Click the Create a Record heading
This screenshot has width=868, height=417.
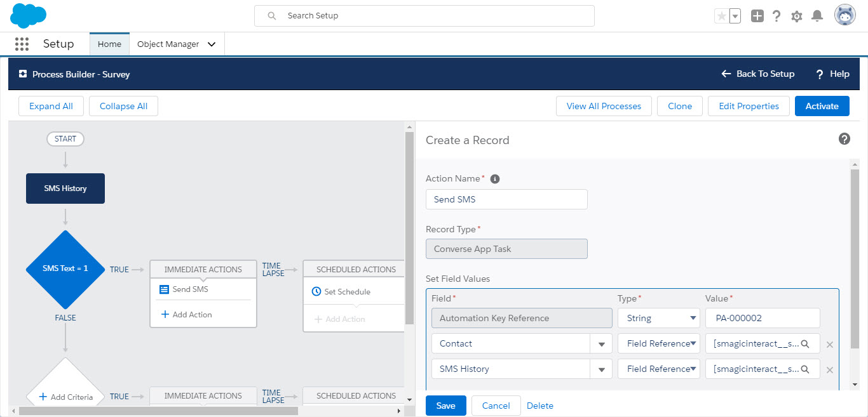[468, 140]
